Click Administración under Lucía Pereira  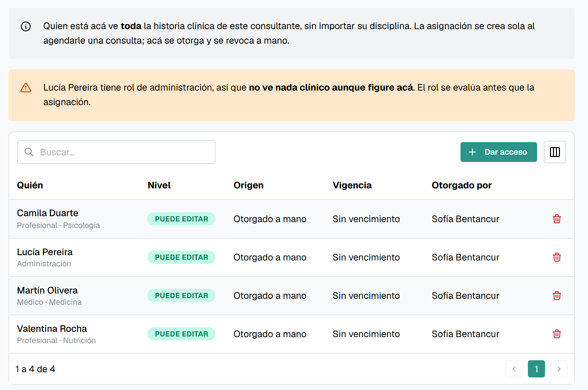44,264
